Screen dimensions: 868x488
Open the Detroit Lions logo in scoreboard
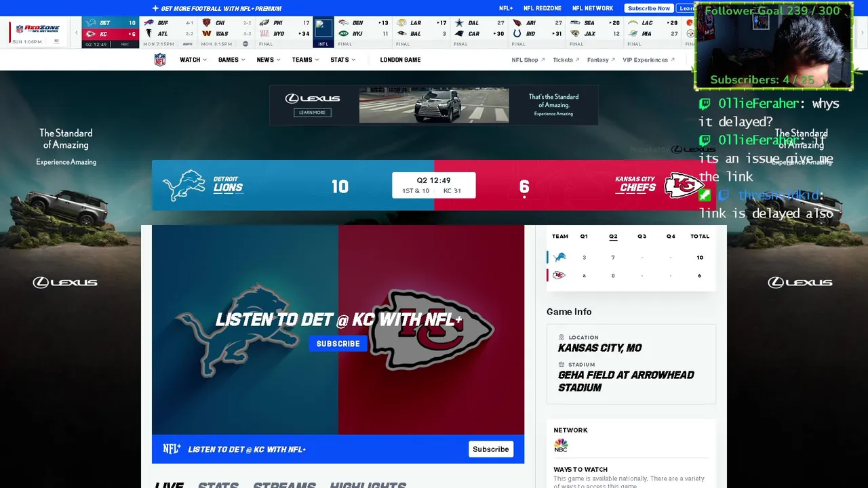pyautogui.click(x=184, y=186)
